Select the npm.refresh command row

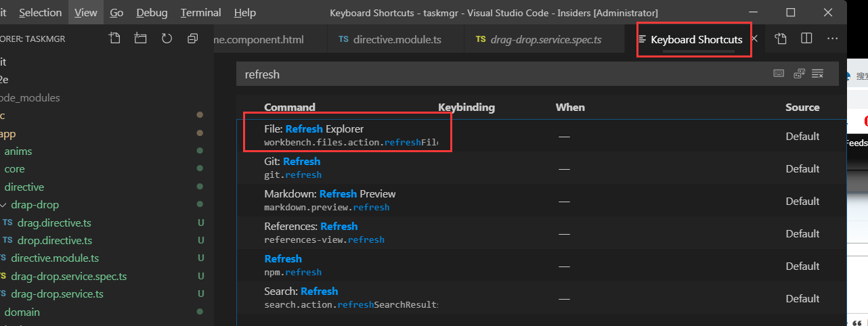point(542,266)
